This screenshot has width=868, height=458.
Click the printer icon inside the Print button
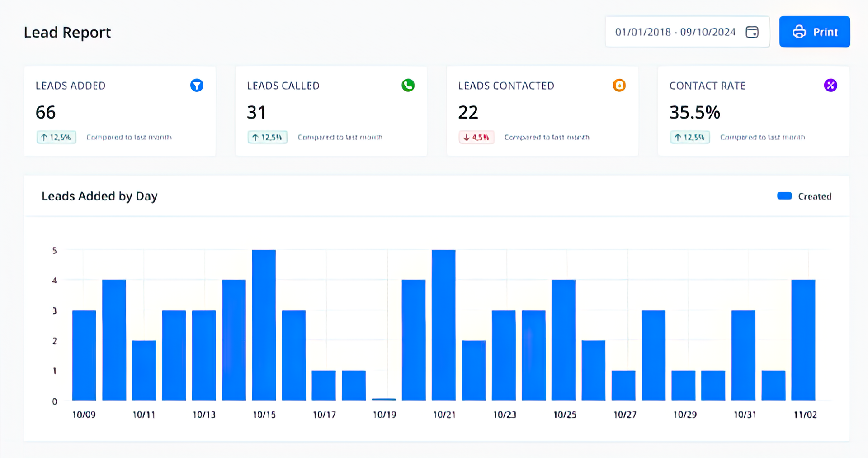coord(799,31)
